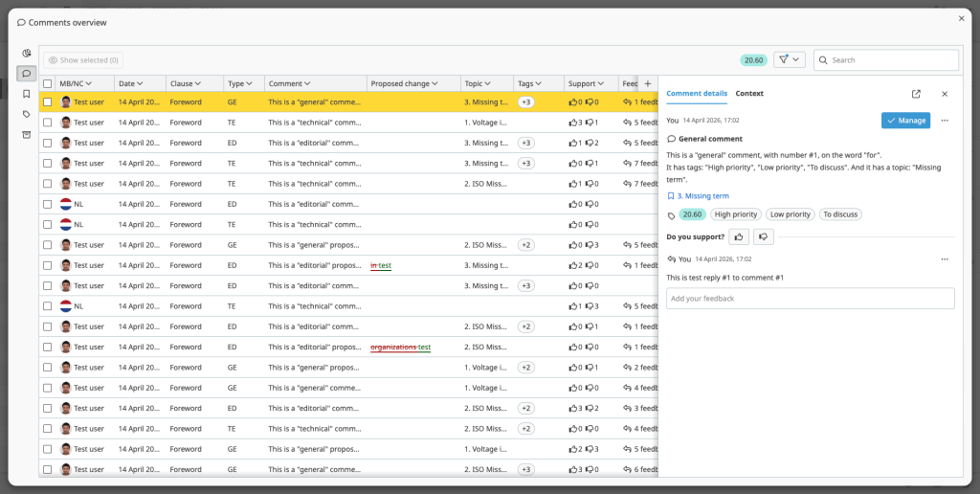This screenshot has height=494, width=980.
Task: Click the To discuss tag pill
Action: point(840,214)
